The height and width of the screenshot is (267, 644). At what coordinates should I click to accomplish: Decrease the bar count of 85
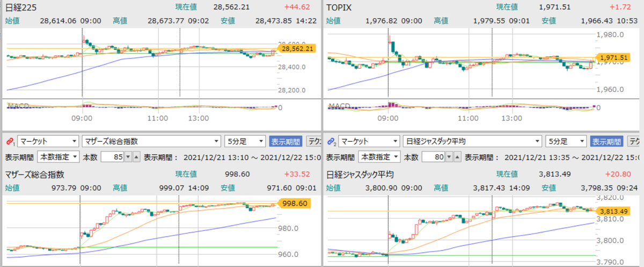[128, 157]
